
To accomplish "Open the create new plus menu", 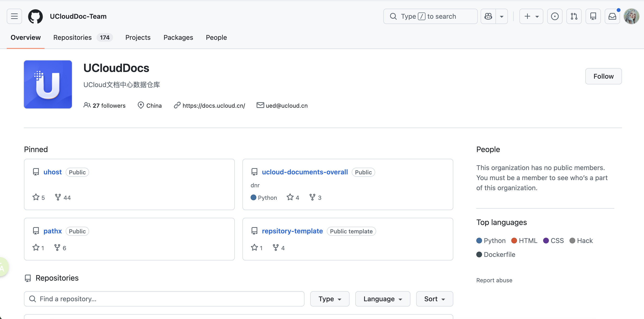I will [531, 17].
